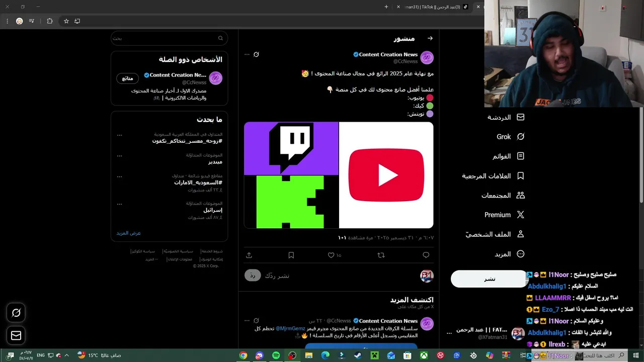The width and height of the screenshot is (644, 362).
Task: Click the Grok icon on the second post
Action: click(256, 320)
